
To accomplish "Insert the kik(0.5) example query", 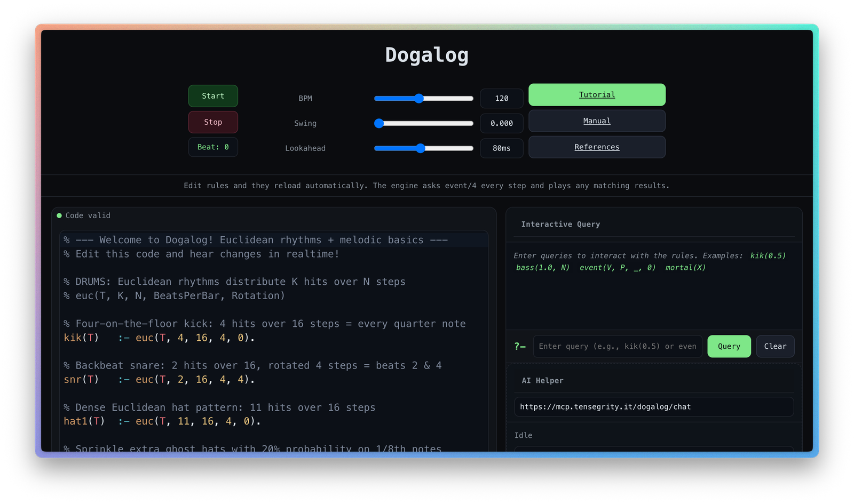I will tap(768, 256).
